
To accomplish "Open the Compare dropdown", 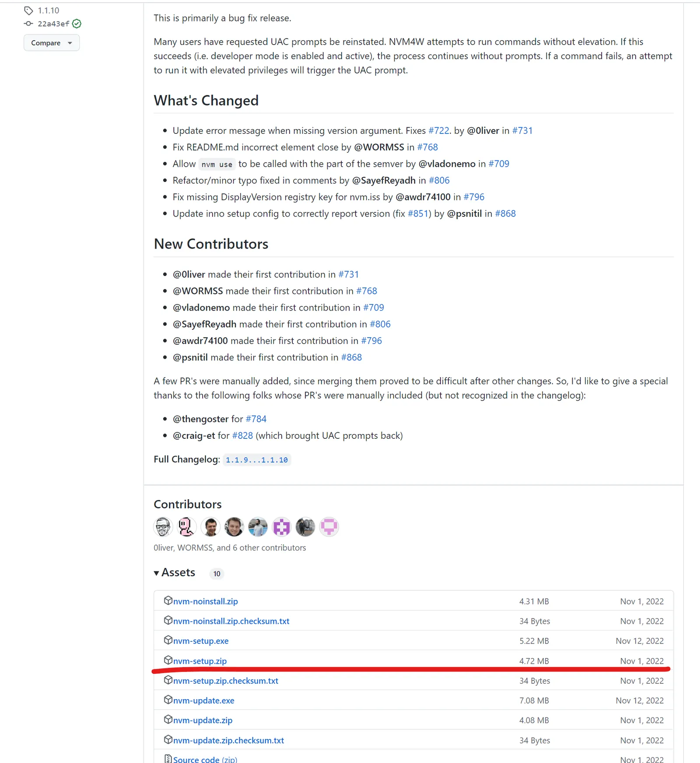I will (52, 43).
